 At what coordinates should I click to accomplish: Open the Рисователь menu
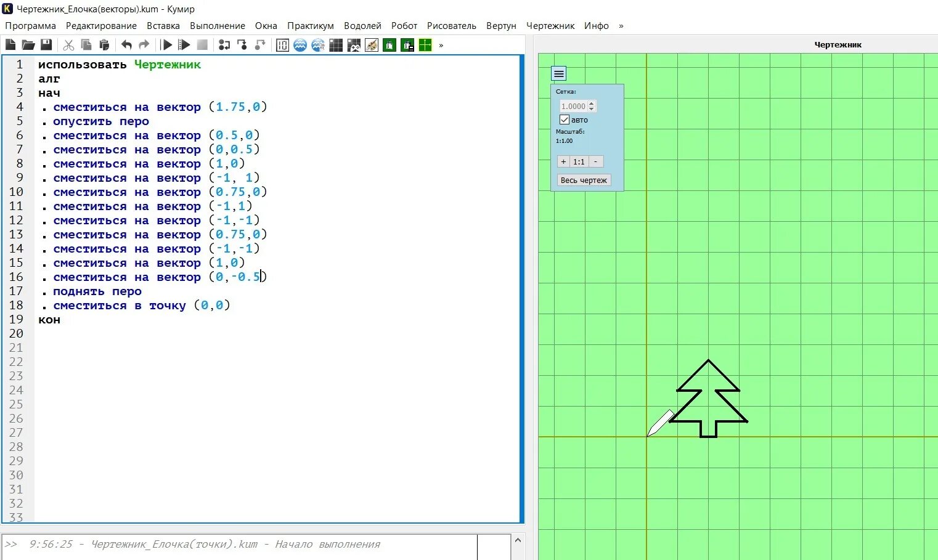pos(452,26)
